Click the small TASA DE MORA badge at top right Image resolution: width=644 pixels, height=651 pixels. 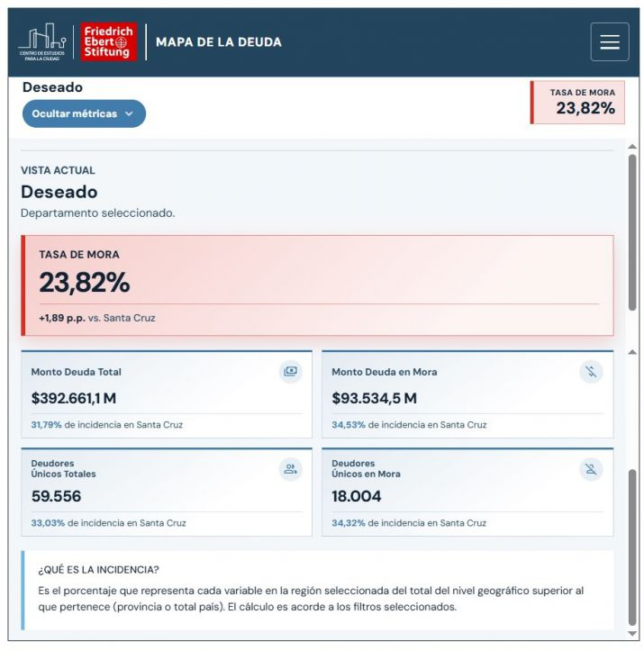[577, 102]
